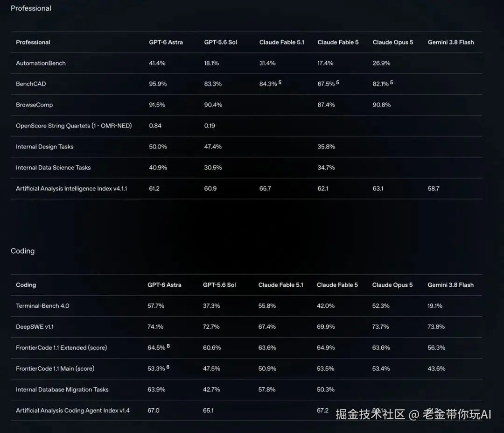This screenshot has height=433, width=504.
Task: Select Claude Fable 5.1 header in Professional table
Action: [281, 42]
